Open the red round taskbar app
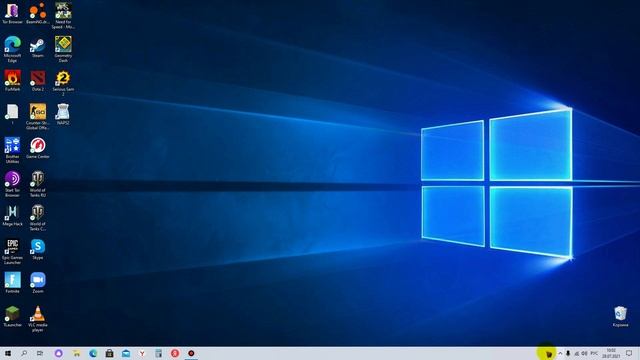This screenshot has height=360, width=640. pos(175,353)
